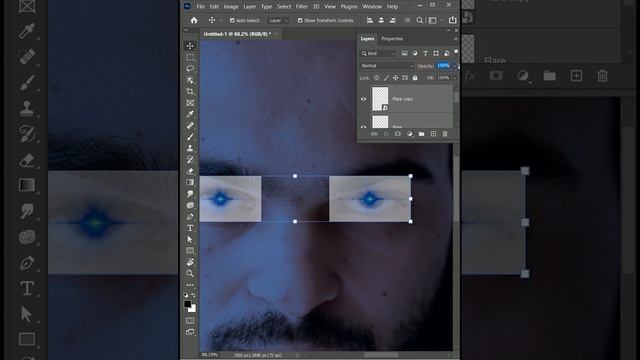Image resolution: width=640 pixels, height=360 pixels.
Task: Select the Dodge tool
Action: [190, 205]
